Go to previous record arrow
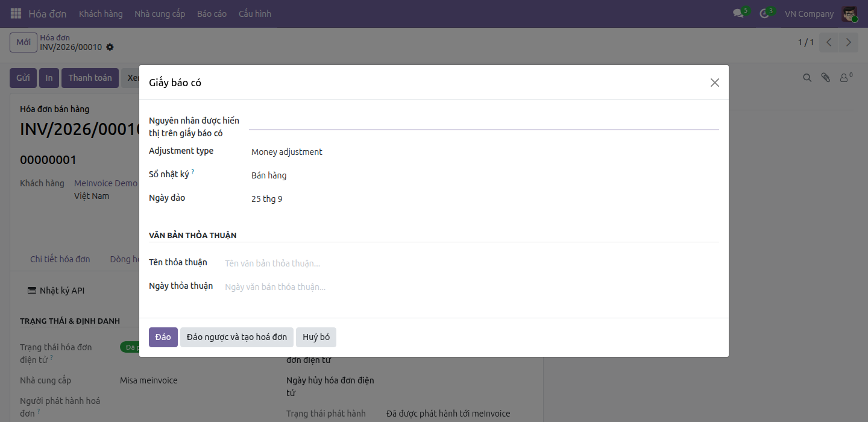This screenshot has height=422, width=868. pos(829,42)
